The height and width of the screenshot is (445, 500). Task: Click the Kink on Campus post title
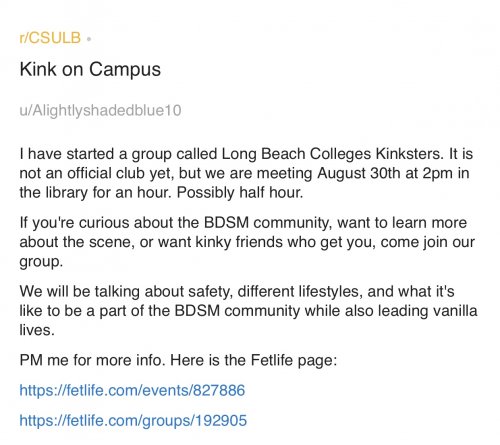90,70
